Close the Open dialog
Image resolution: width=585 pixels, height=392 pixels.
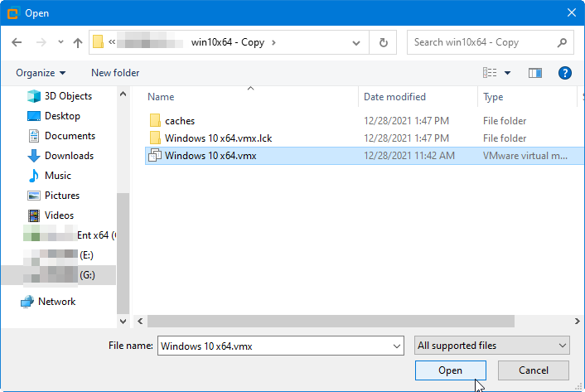coord(572,12)
